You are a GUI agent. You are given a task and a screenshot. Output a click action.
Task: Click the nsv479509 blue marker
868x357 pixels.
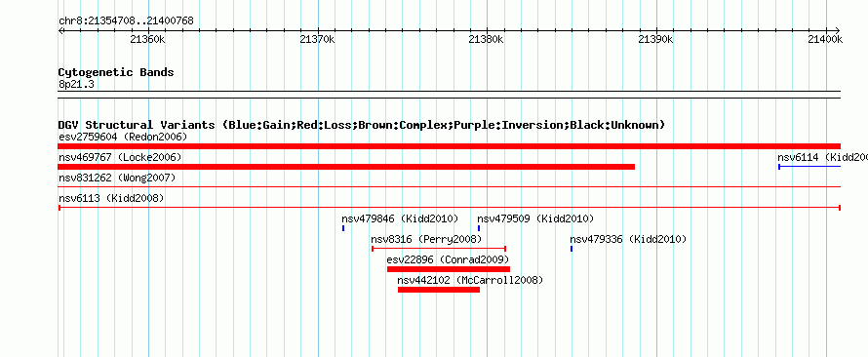(479, 228)
